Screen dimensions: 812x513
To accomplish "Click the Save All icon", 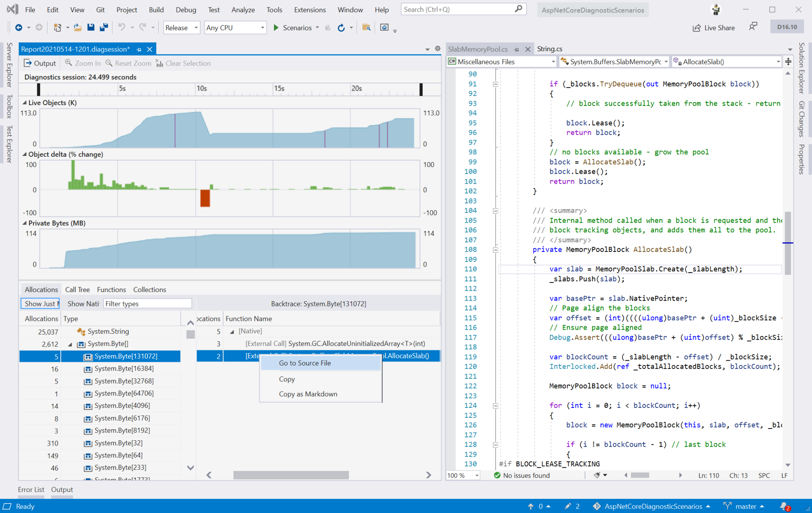I will [x=104, y=27].
